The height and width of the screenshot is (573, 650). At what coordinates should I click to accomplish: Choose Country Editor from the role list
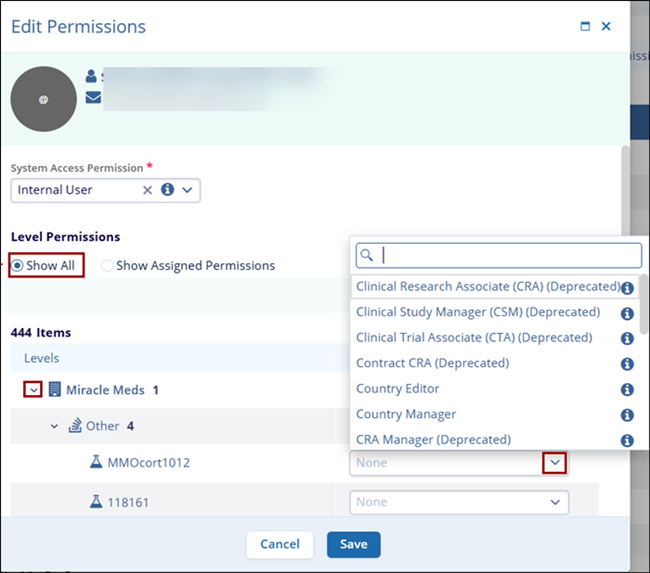click(x=398, y=389)
